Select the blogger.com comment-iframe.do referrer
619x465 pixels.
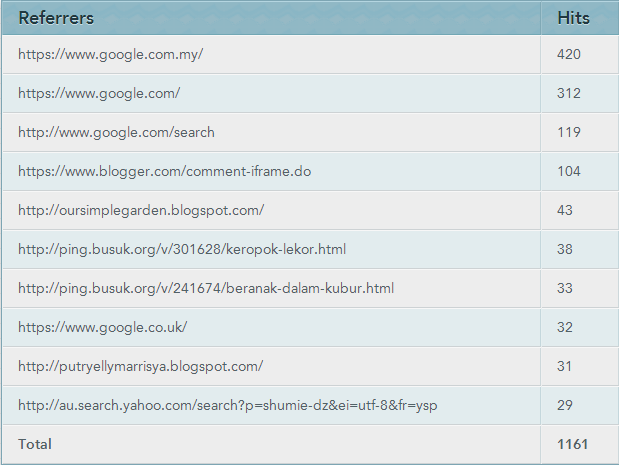pyautogui.click(x=165, y=171)
